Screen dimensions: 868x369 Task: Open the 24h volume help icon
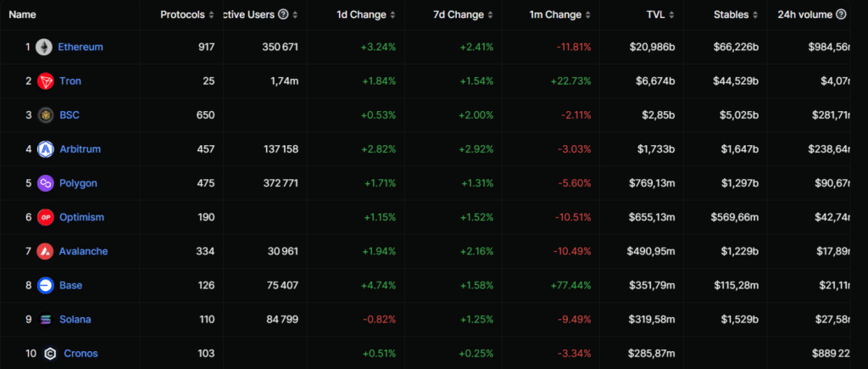tap(841, 14)
